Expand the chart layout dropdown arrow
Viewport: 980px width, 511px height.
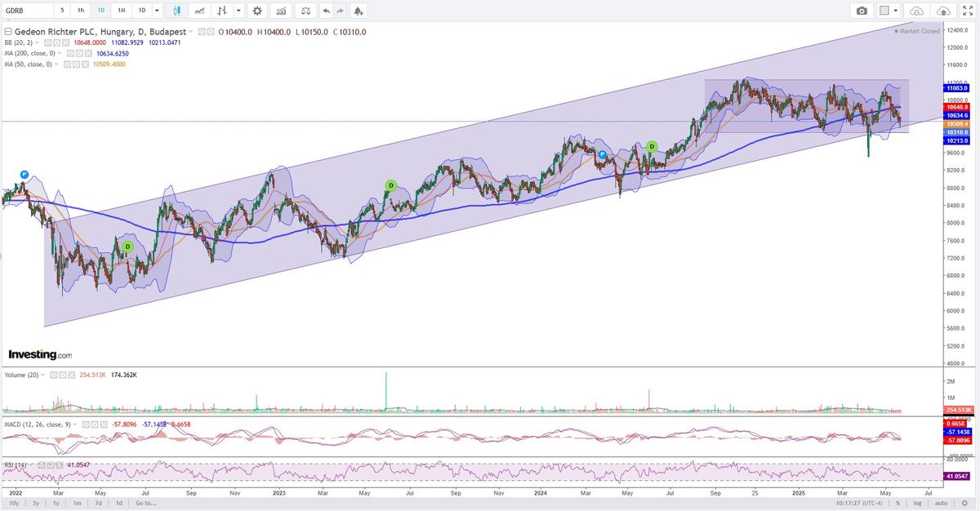(896, 11)
